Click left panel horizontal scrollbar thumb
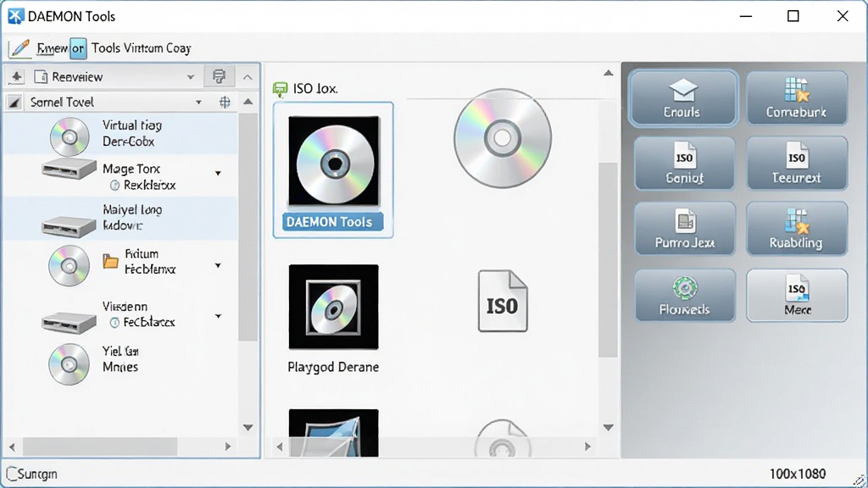The width and height of the screenshot is (868, 488). pos(100,446)
